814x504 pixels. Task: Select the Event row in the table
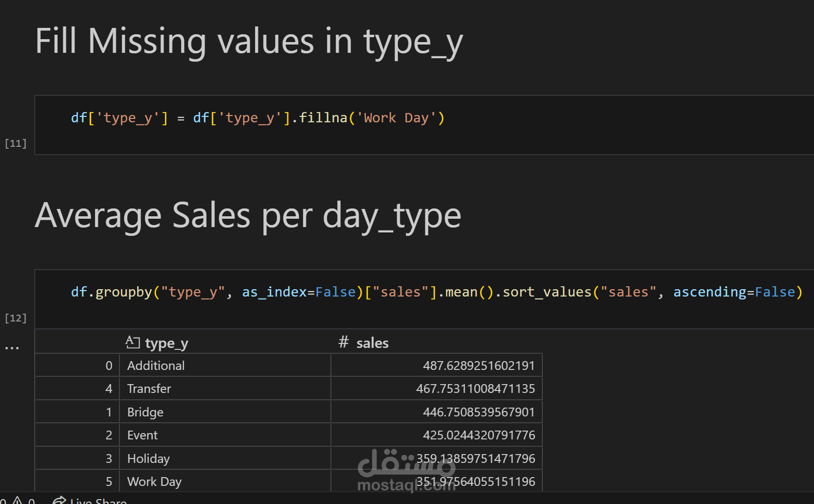click(x=142, y=435)
